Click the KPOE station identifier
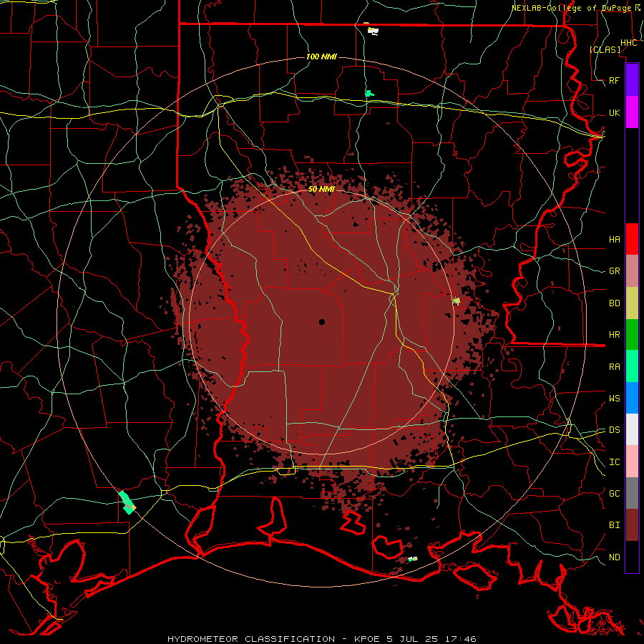644x644 pixels. coord(368,639)
